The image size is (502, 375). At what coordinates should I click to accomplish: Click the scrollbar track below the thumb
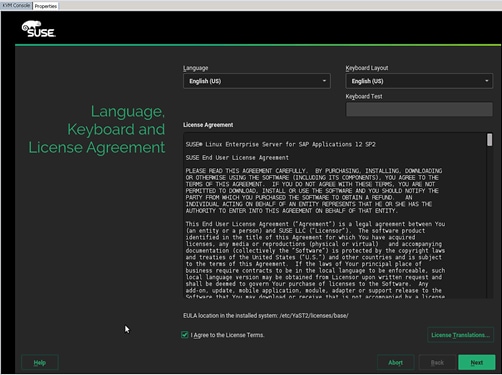[x=489, y=222]
